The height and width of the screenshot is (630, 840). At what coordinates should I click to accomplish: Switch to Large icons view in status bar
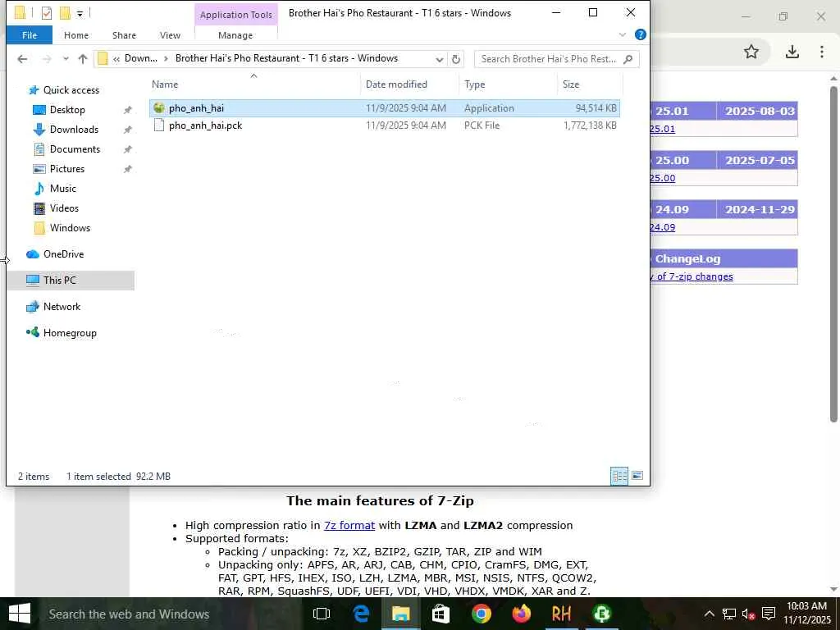point(637,476)
